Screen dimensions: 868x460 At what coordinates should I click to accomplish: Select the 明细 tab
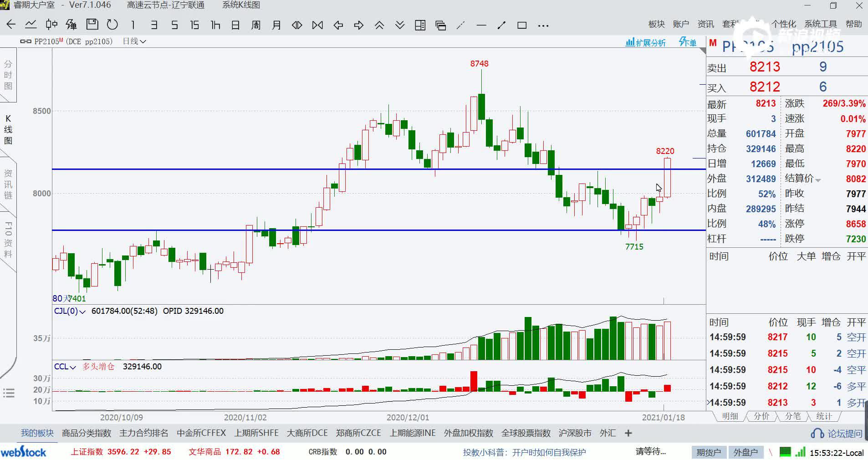(730, 416)
